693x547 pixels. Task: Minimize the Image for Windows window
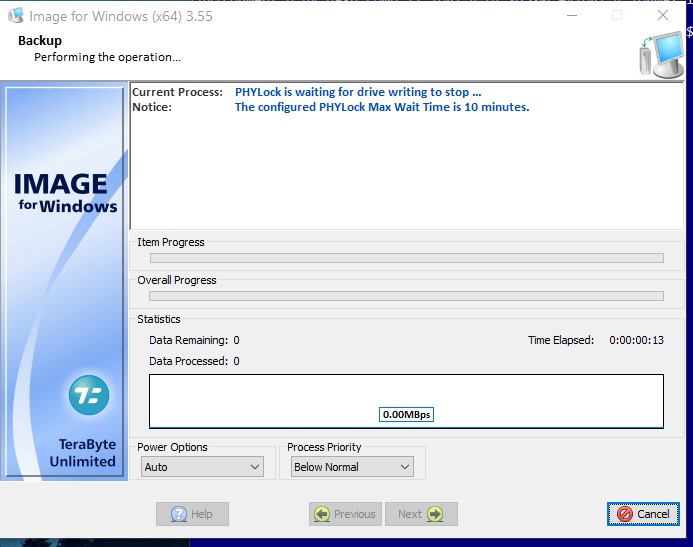572,15
